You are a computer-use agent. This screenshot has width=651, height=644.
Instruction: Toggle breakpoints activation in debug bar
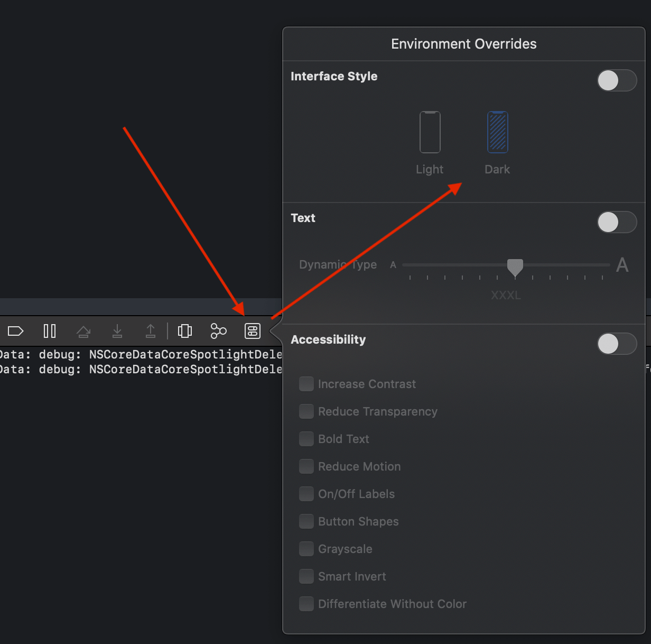(x=16, y=332)
